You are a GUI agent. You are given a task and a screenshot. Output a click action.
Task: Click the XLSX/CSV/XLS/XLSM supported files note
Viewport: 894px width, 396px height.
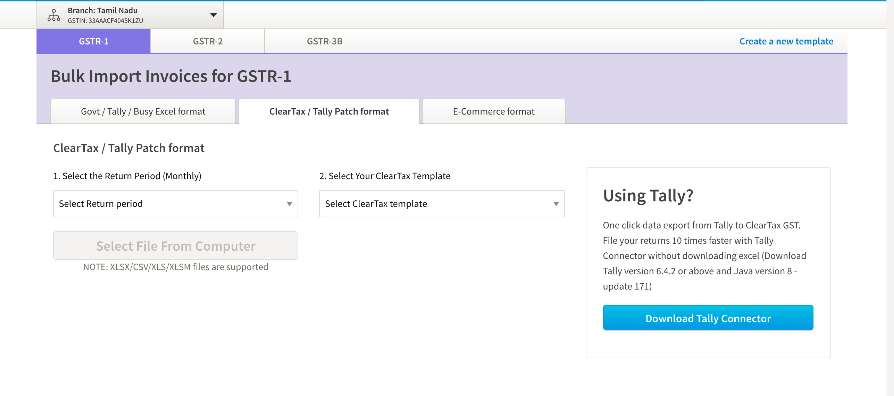(x=176, y=267)
